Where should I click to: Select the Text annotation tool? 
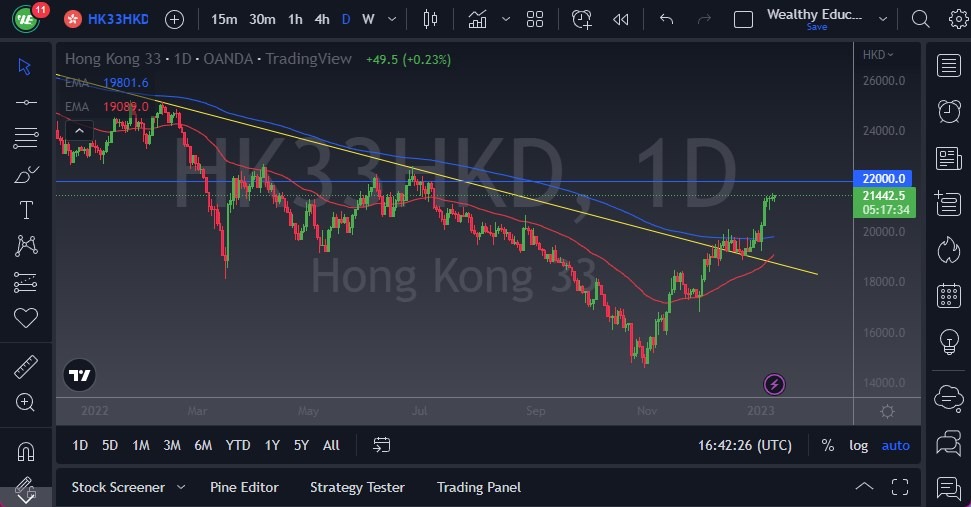pyautogui.click(x=25, y=210)
